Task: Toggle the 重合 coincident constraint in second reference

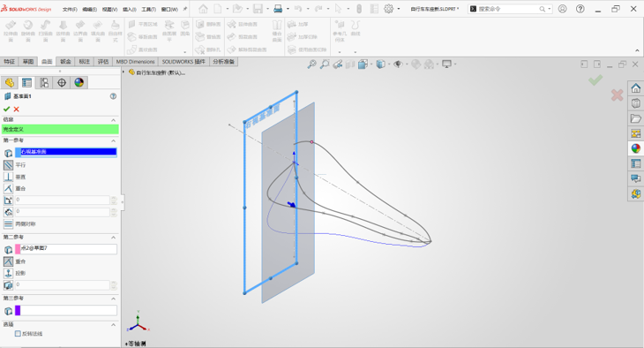Action: [8, 261]
